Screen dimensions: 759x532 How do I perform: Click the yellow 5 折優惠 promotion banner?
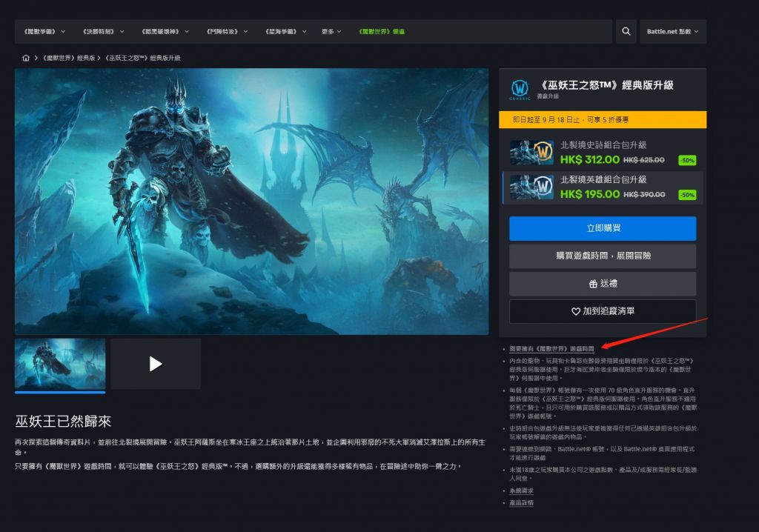[603, 119]
